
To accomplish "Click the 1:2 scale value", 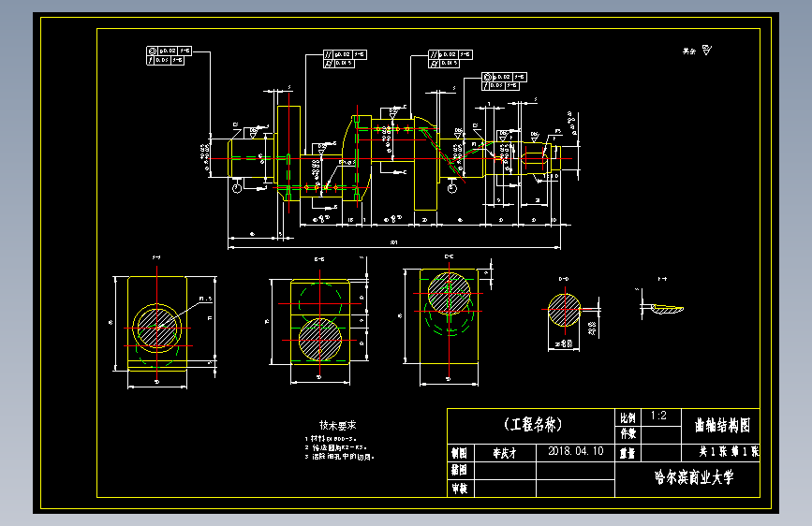I will pyautogui.click(x=658, y=416).
